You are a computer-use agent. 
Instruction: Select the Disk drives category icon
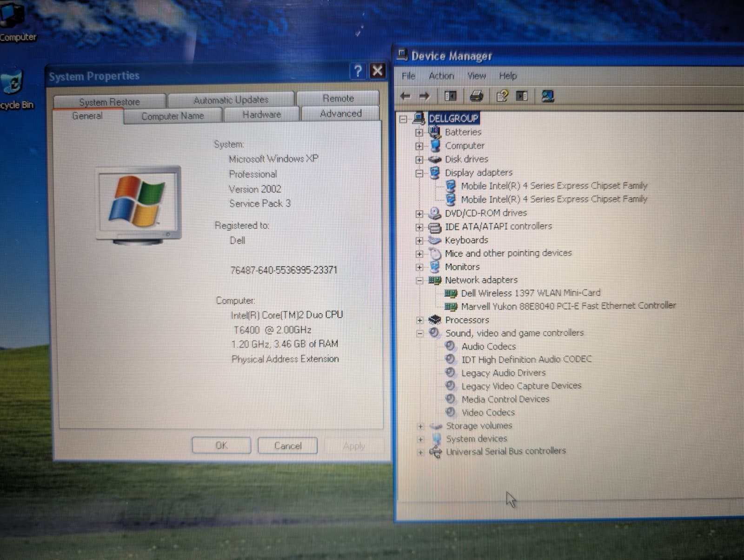[x=435, y=160]
